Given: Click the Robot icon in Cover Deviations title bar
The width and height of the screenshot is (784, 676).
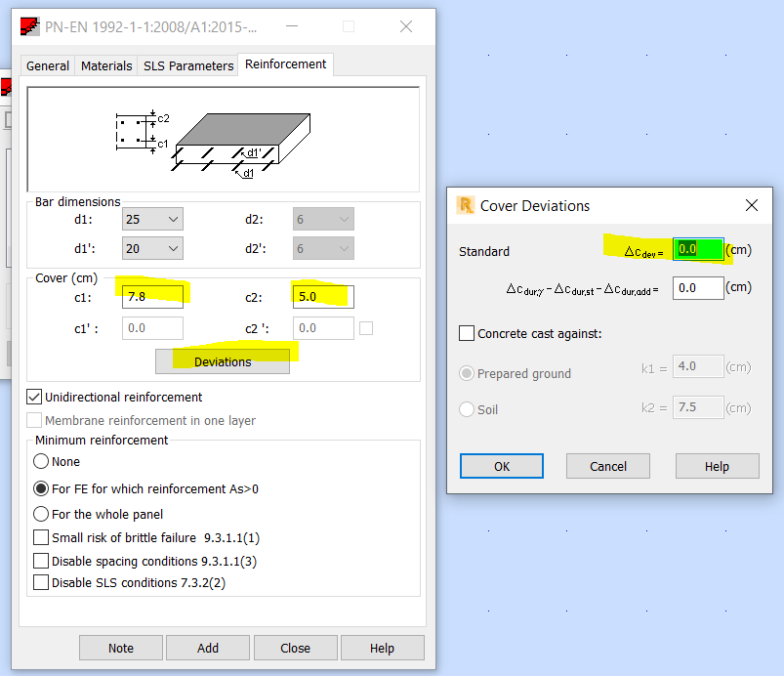Looking at the screenshot, I should click(x=464, y=205).
